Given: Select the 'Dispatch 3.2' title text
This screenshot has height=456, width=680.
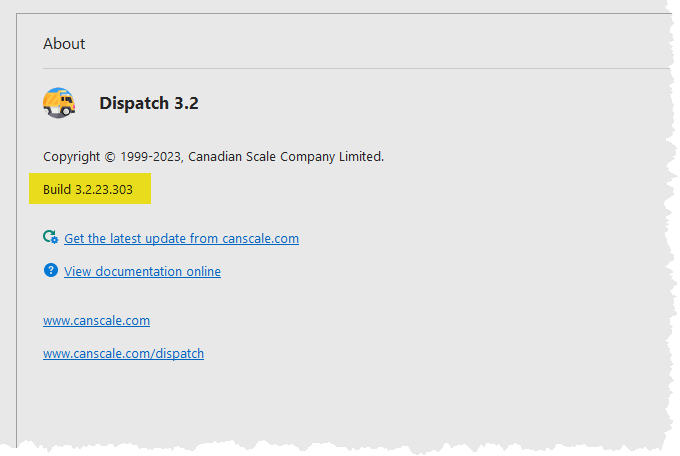Looking at the screenshot, I should (x=148, y=103).
